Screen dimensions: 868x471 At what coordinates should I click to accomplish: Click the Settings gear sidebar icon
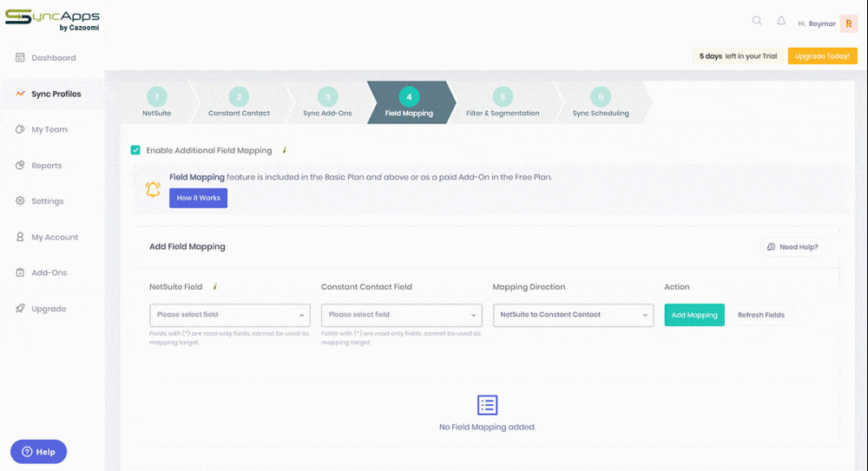point(20,201)
